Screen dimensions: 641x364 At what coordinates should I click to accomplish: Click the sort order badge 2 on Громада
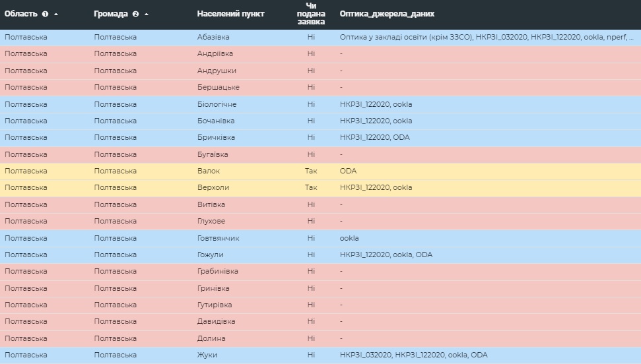[136, 14]
